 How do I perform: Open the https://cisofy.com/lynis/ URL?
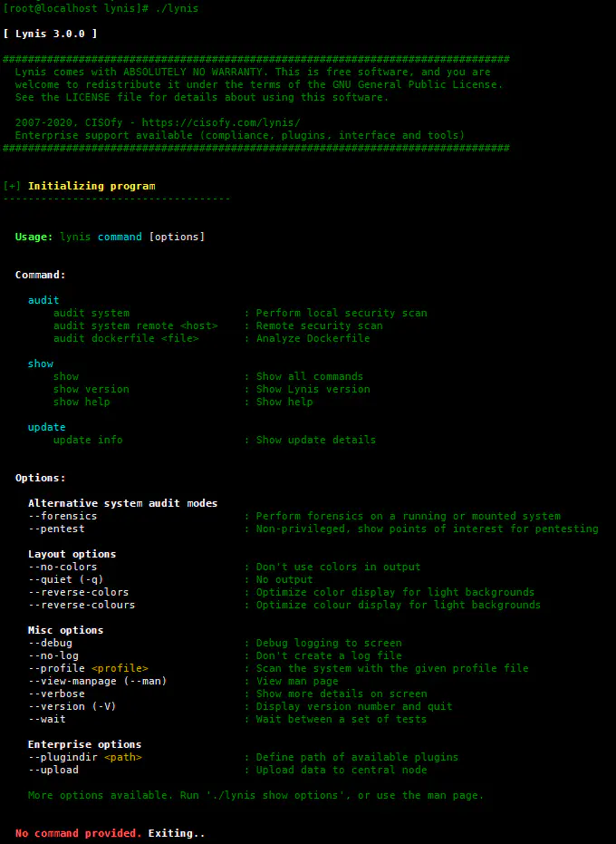(x=221, y=122)
